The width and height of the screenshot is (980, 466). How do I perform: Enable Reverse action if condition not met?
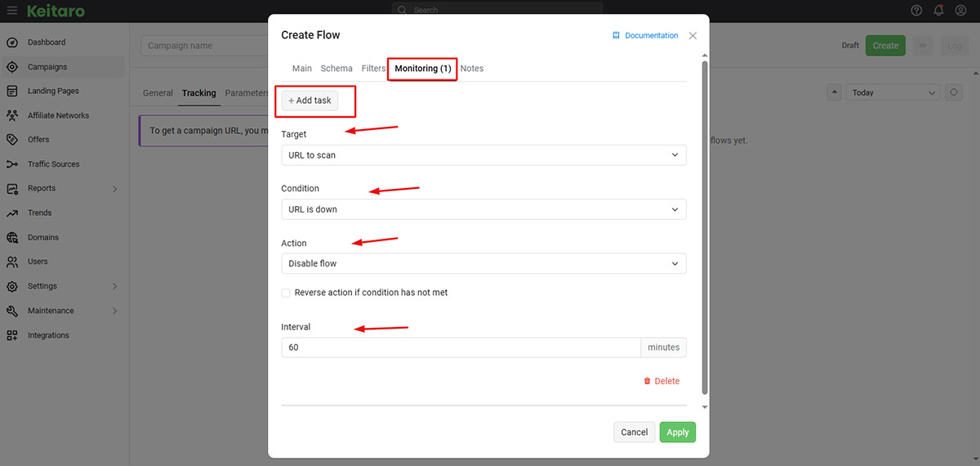(x=286, y=293)
